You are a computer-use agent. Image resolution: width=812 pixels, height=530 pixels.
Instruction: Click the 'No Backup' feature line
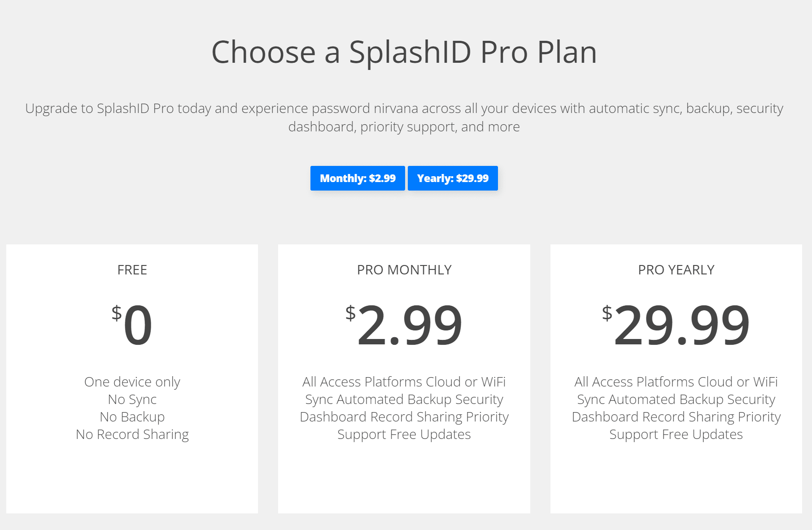(132, 417)
